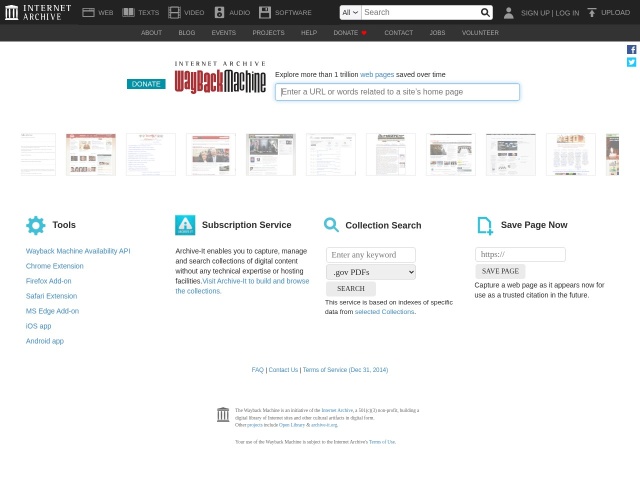Open the second archived site thumbnail

coord(91,155)
